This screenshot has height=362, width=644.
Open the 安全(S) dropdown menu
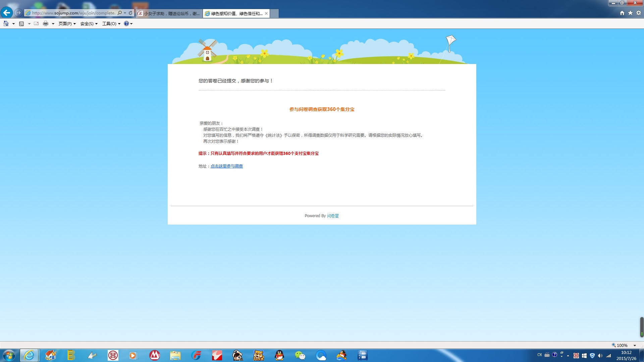click(89, 23)
